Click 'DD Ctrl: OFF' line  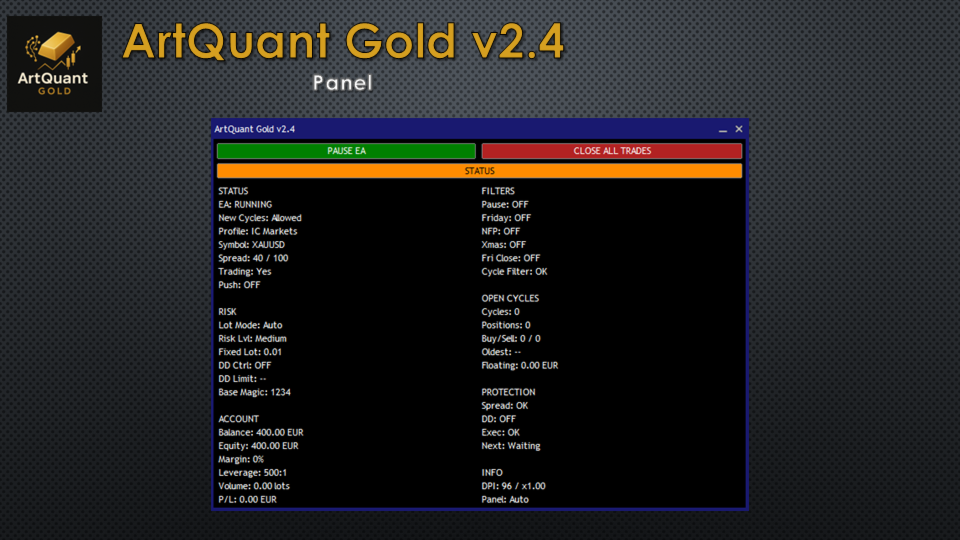pos(244,366)
